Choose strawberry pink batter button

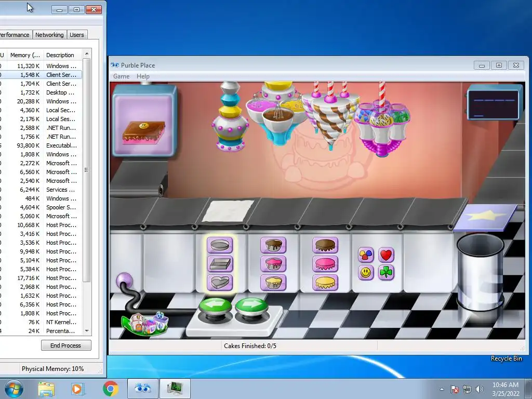click(273, 264)
